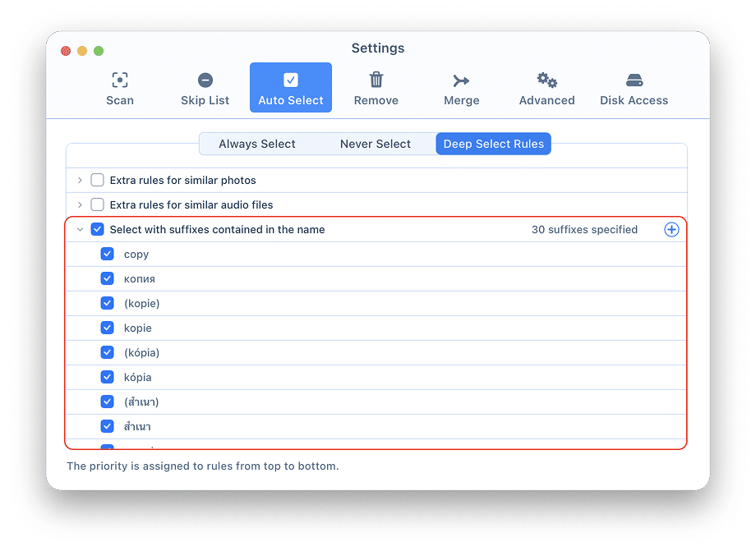
Task: Expand Extra rules for similar audio files
Action: coord(80,205)
